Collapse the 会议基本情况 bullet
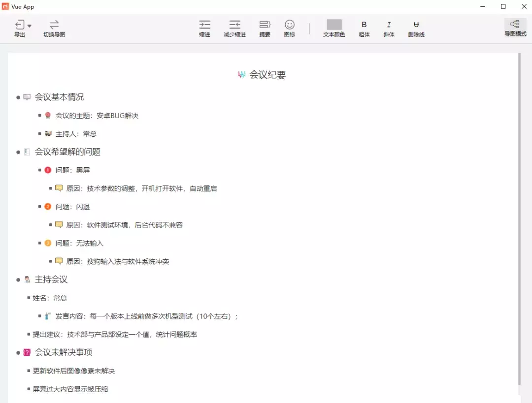The image size is (532, 403). click(x=18, y=97)
